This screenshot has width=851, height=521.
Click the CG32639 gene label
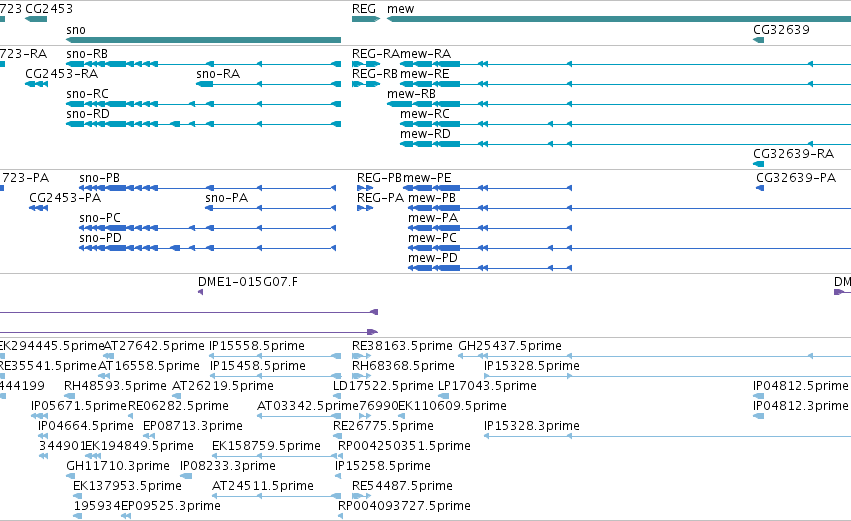tap(781, 30)
